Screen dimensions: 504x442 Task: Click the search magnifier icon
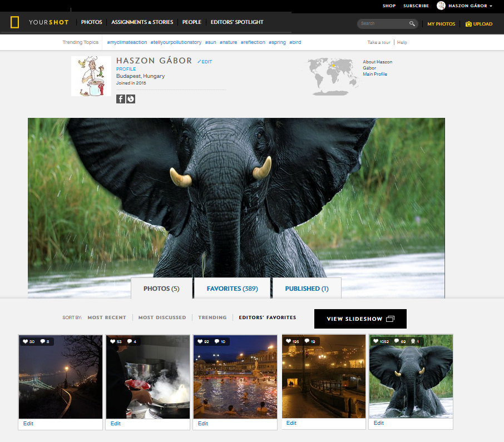[x=412, y=24]
